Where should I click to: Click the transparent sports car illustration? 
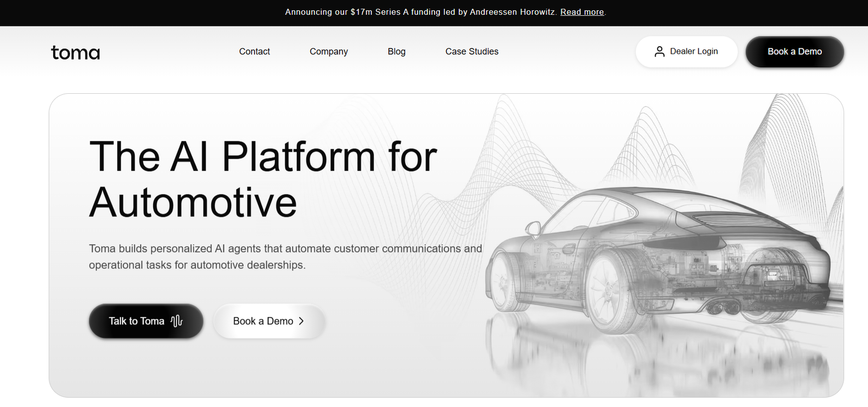(x=662, y=255)
